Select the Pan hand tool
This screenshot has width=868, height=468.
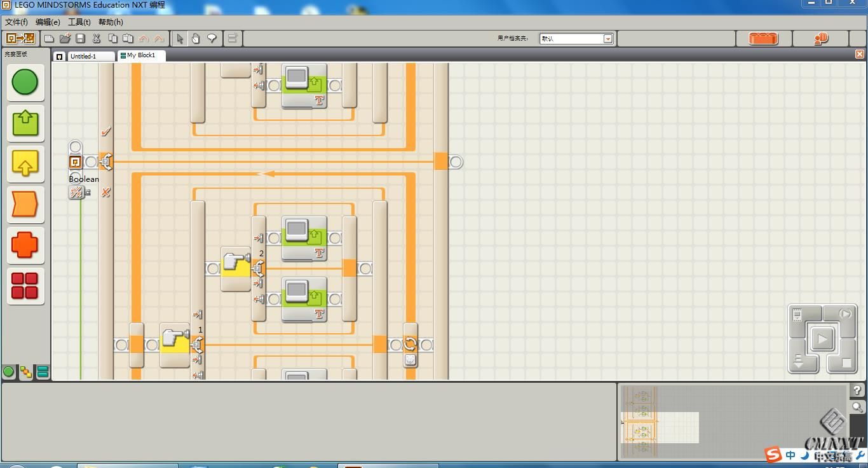[196, 39]
